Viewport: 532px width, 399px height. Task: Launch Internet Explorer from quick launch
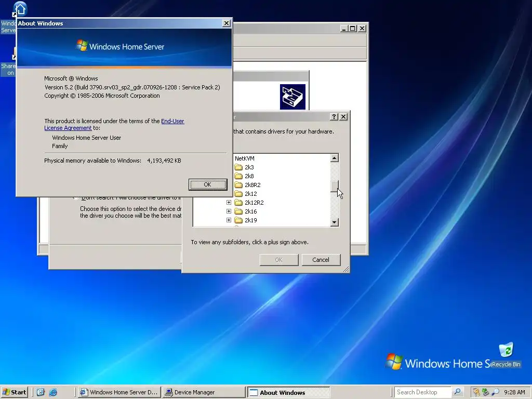[x=53, y=392]
